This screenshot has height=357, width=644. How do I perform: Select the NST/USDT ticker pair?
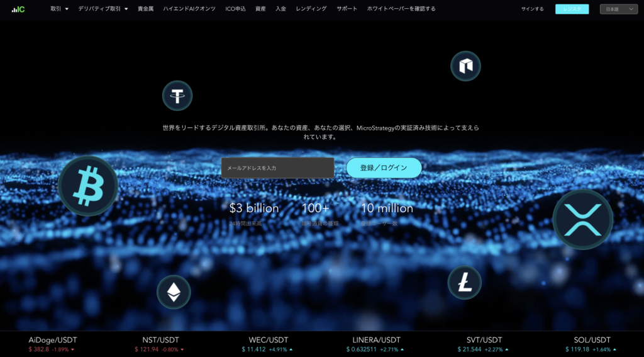pyautogui.click(x=160, y=340)
